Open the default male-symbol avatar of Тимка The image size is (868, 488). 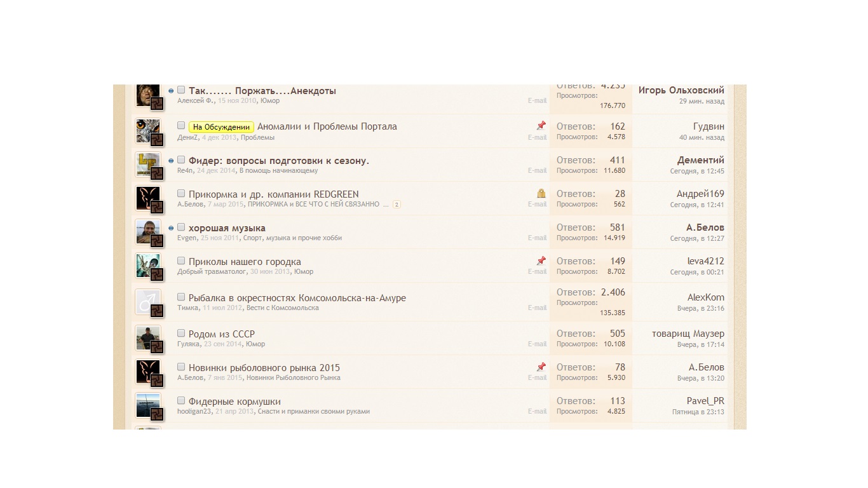(147, 302)
